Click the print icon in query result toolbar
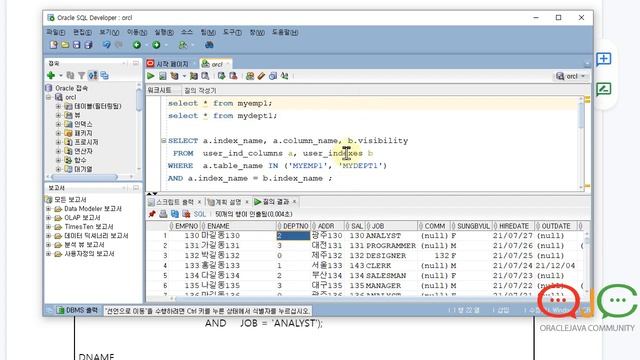Viewport: 640px width, 360px height. point(163,214)
